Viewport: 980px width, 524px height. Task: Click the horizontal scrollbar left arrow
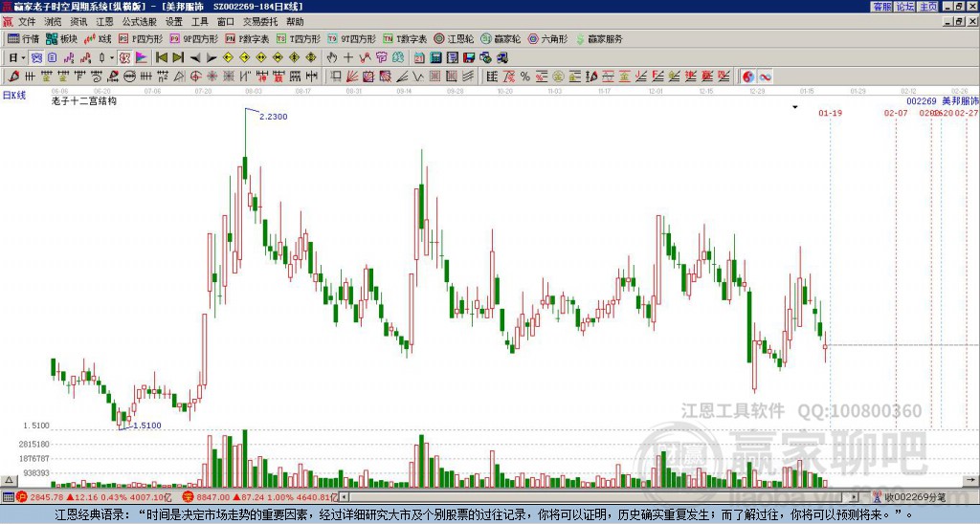345,497
